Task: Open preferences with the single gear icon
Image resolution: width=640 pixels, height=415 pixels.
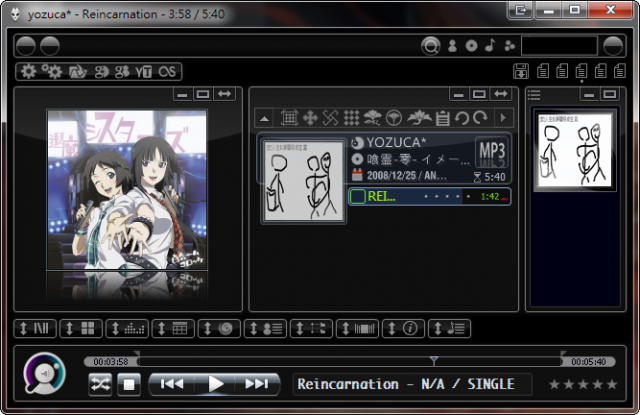Action: click(x=28, y=71)
